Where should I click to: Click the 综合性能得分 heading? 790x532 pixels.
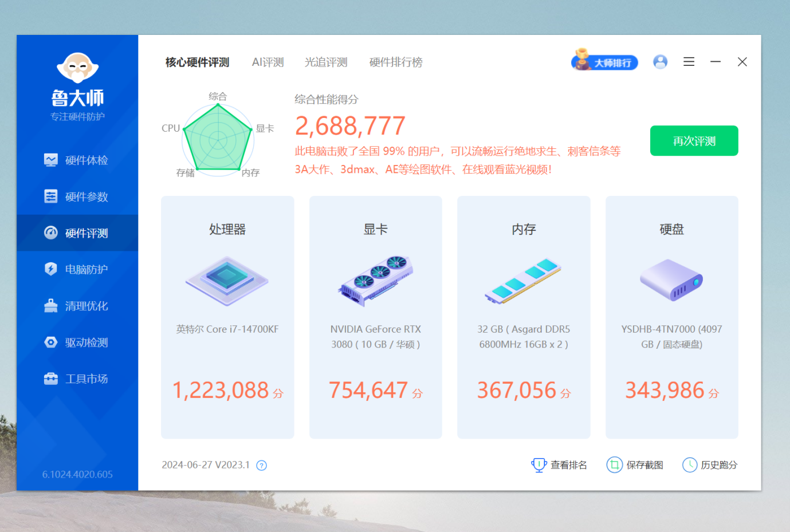pos(327,100)
